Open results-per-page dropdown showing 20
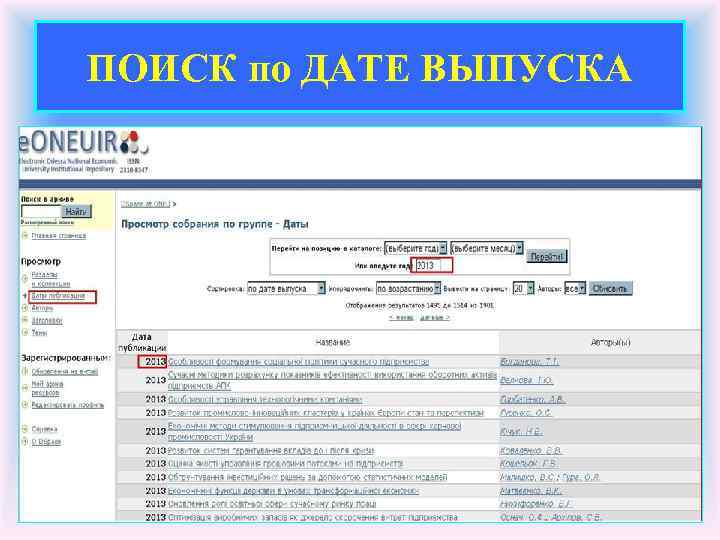 coord(523,288)
